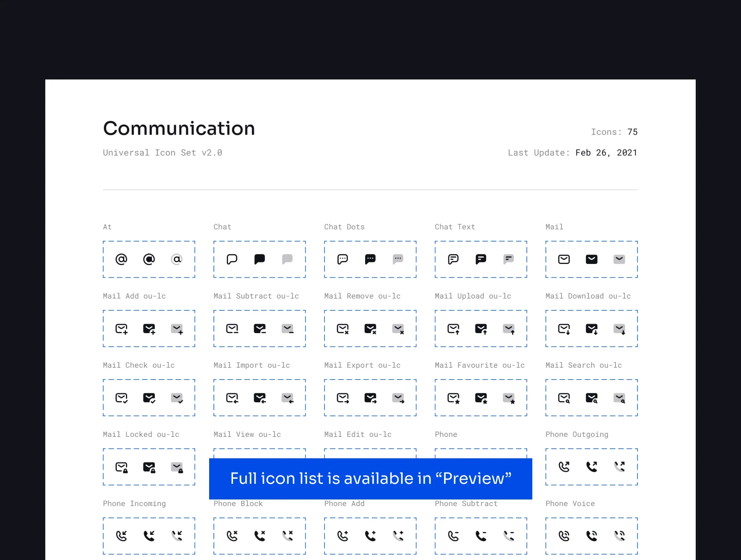Click the outline Mail Add icon
741x560 pixels.
pos(121,329)
